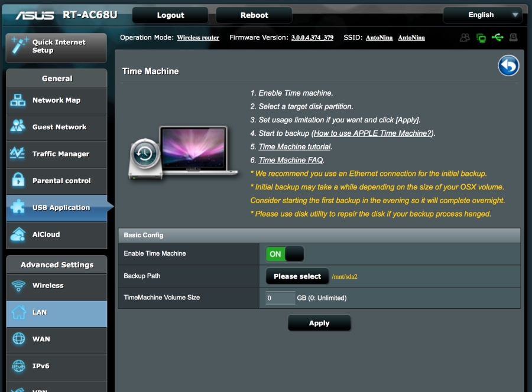Open the Network Map page

point(56,100)
